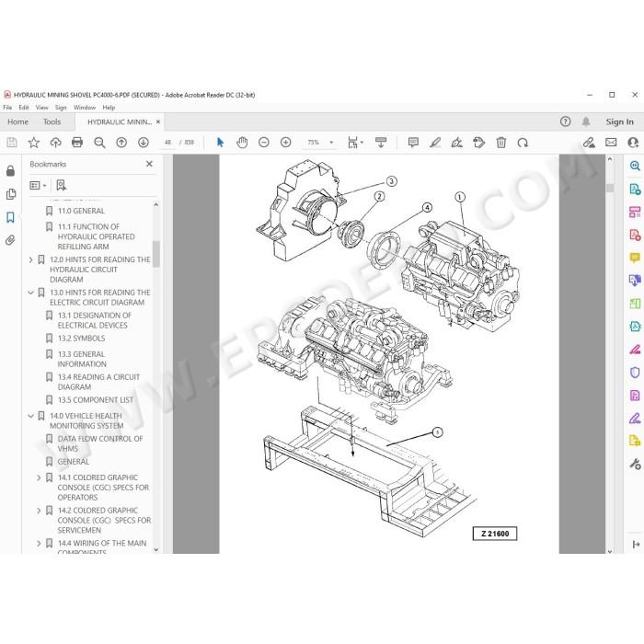Expand the 12.0 Hints for Reading the Hydraulic Circuit bookmark
The image size is (644, 644).
coord(30,260)
